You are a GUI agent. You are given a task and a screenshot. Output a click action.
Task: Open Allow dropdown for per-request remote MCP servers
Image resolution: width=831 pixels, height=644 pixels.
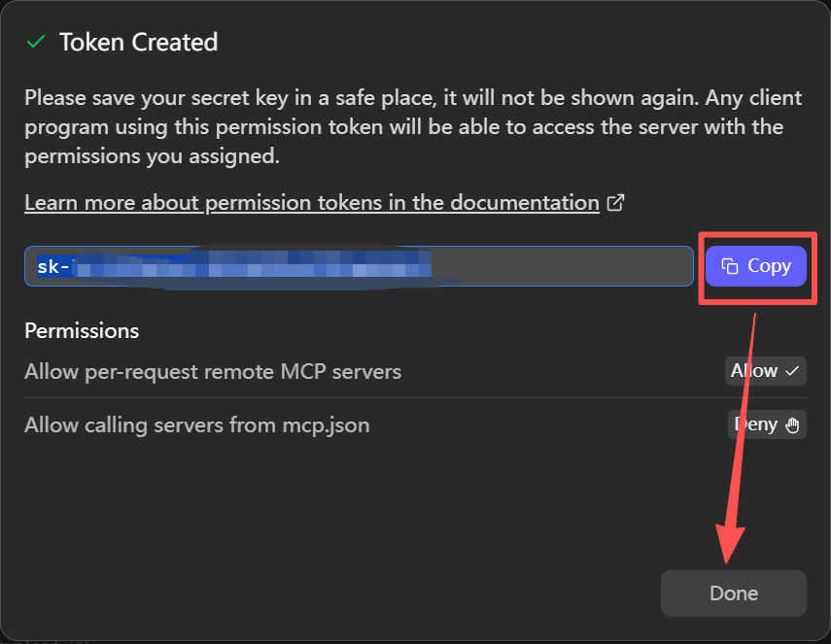click(x=765, y=371)
